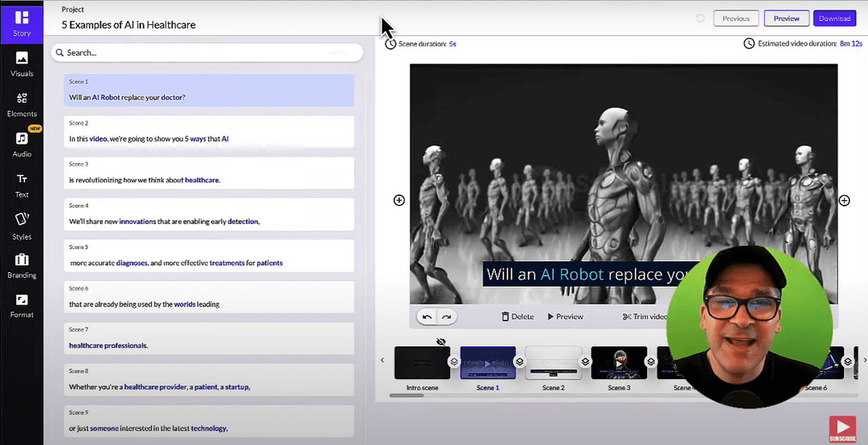The width and height of the screenshot is (868, 445).
Task: Open transition layers between Scene 2 and 3
Action: point(586,362)
